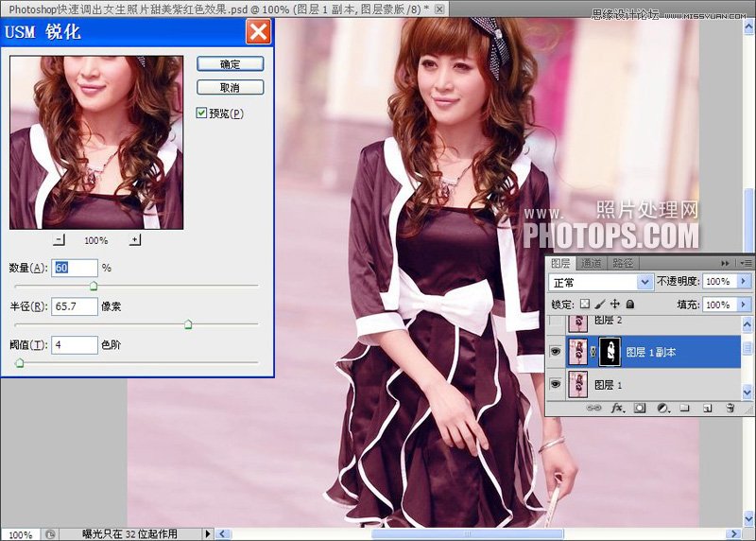Open the 不透明度 opacity slider arrow
This screenshot has width=756, height=541.
coord(744,281)
